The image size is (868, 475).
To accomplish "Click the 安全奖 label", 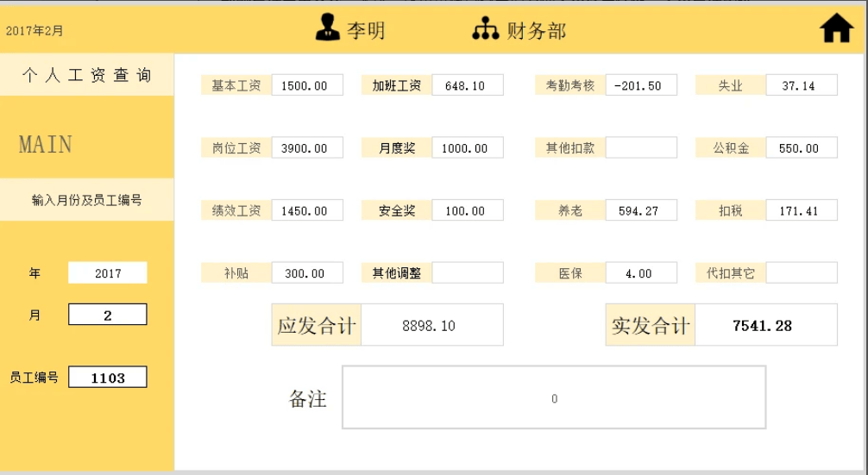I will (x=397, y=210).
